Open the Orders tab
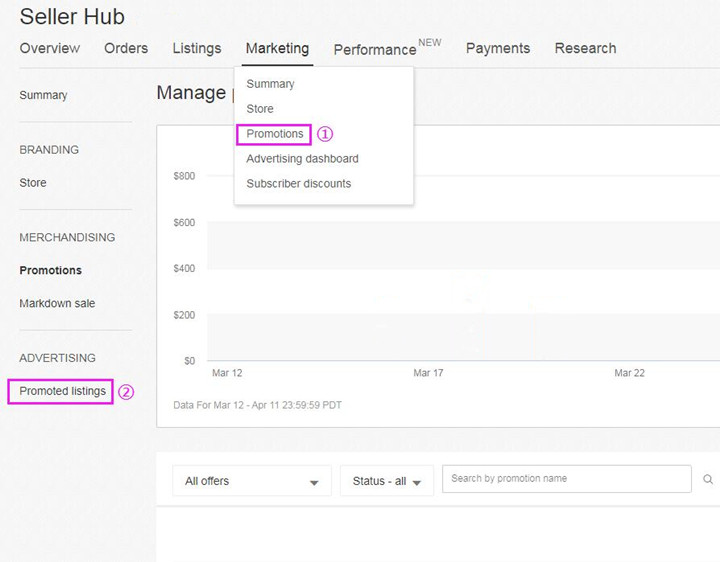The width and height of the screenshot is (720, 562). pos(126,48)
